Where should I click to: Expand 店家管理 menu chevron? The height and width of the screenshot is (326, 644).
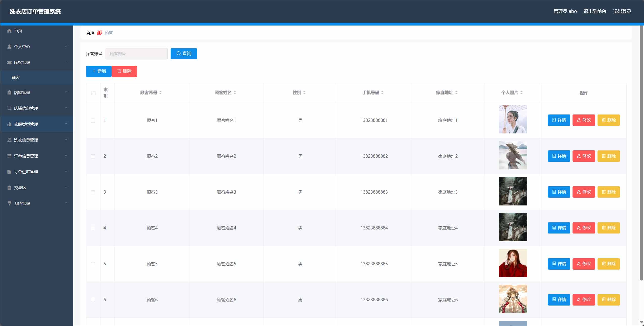click(x=66, y=92)
